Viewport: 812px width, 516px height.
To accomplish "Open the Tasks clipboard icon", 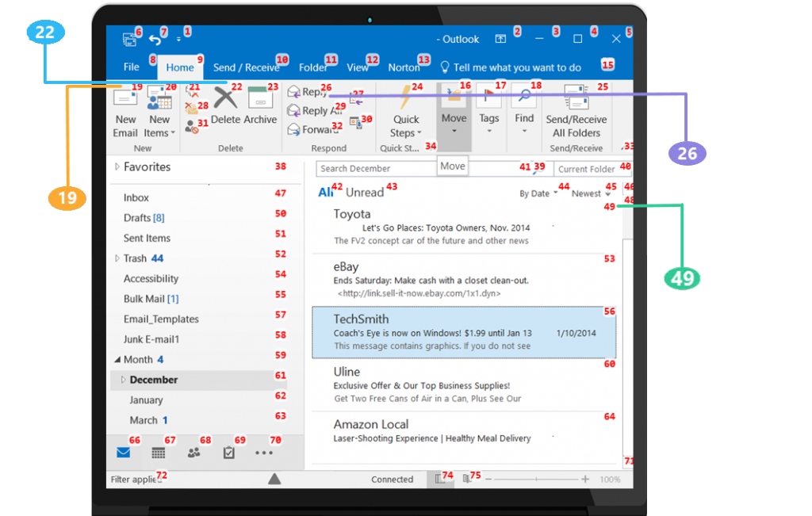I will pyautogui.click(x=228, y=453).
